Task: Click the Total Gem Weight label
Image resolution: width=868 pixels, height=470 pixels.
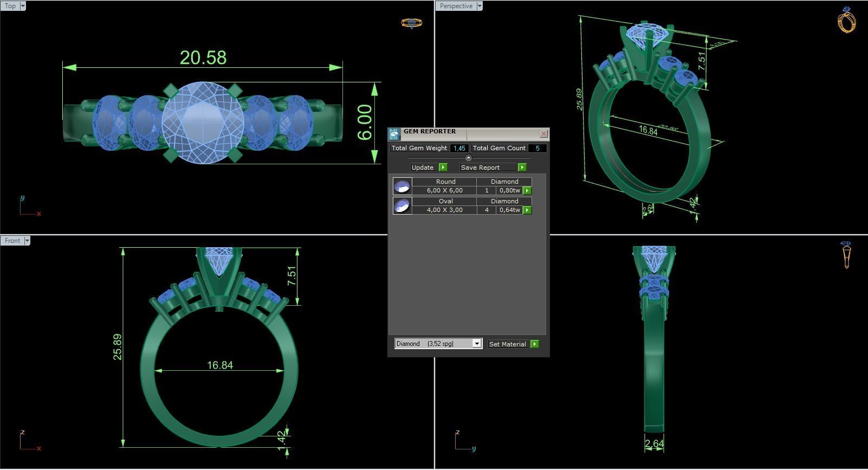Action: pyautogui.click(x=419, y=148)
